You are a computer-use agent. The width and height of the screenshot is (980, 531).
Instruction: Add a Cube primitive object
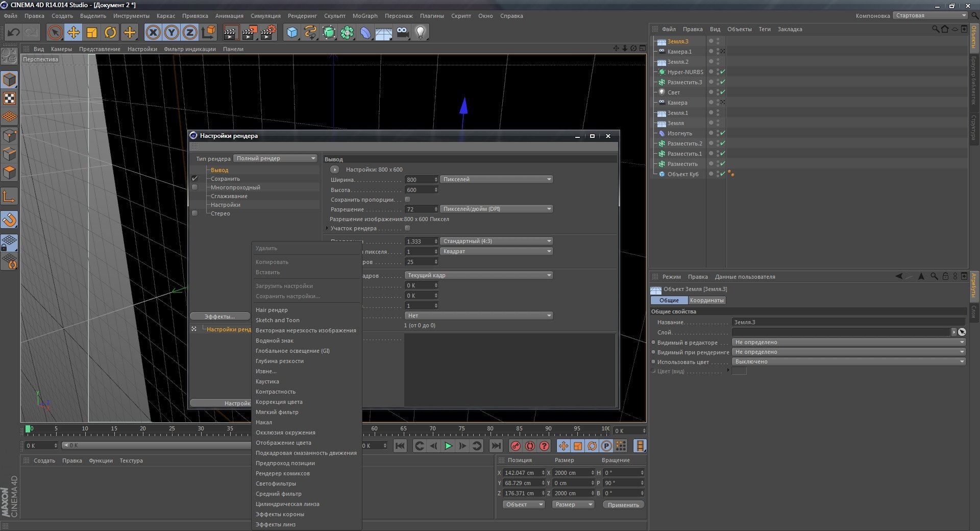(292, 33)
